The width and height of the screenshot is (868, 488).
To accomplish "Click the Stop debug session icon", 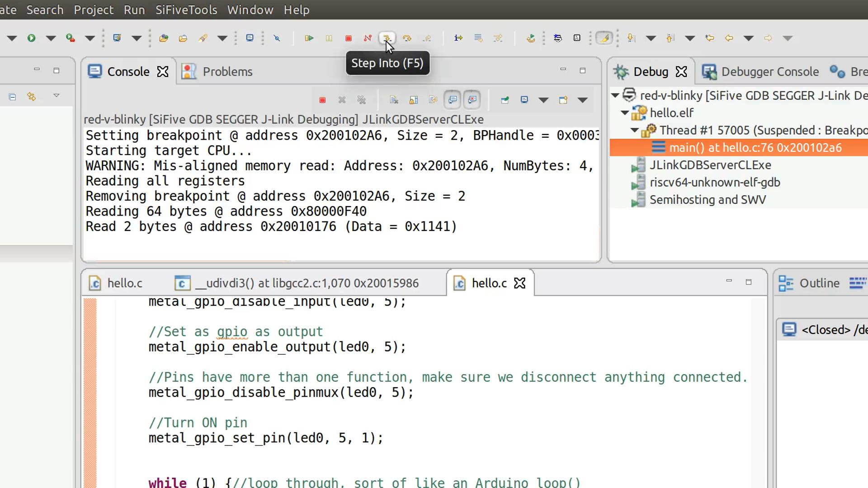I will (348, 38).
